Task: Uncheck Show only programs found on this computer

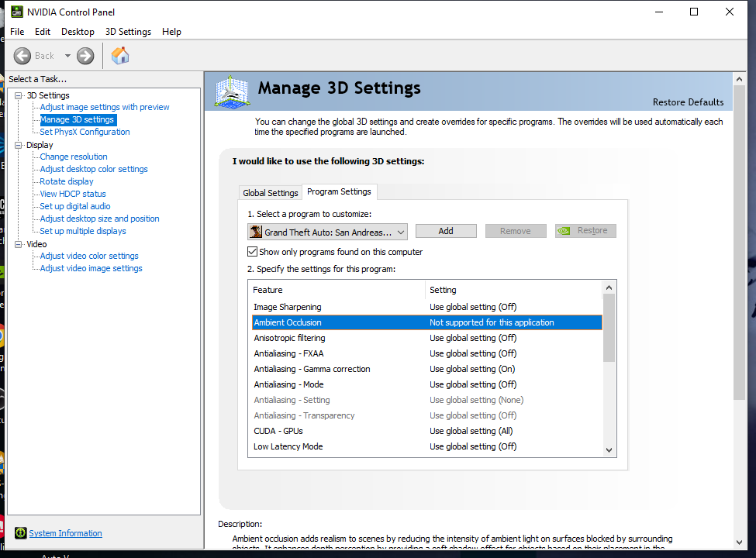Action: click(x=252, y=252)
